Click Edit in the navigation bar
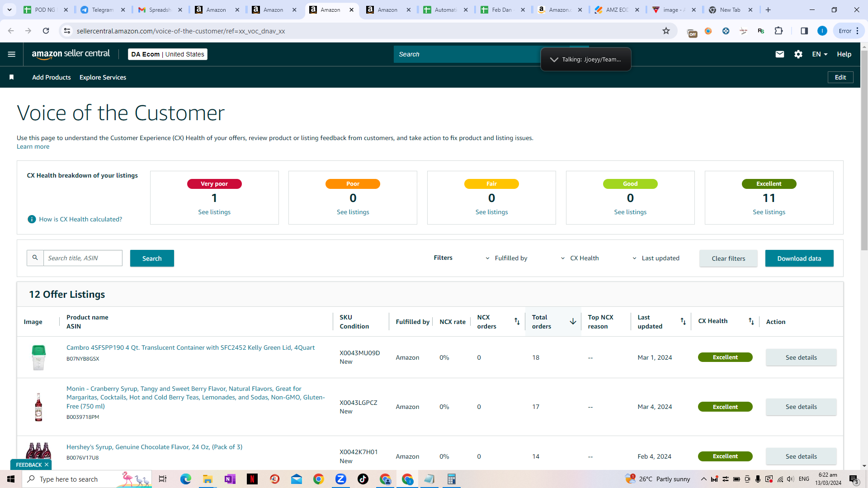 click(x=840, y=77)
